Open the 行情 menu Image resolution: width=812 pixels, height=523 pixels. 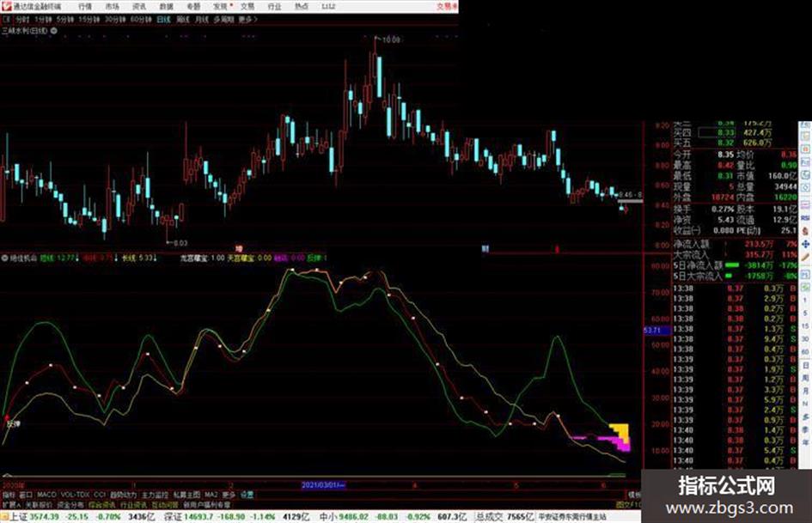pyautogui.click(x=85, y=6)
